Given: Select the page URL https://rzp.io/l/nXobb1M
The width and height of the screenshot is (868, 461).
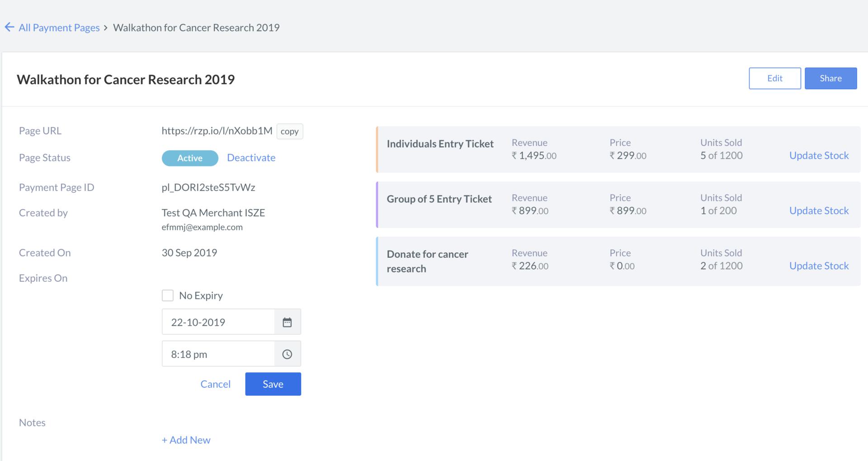Looking at the screenshot, I should pos(217,131).
